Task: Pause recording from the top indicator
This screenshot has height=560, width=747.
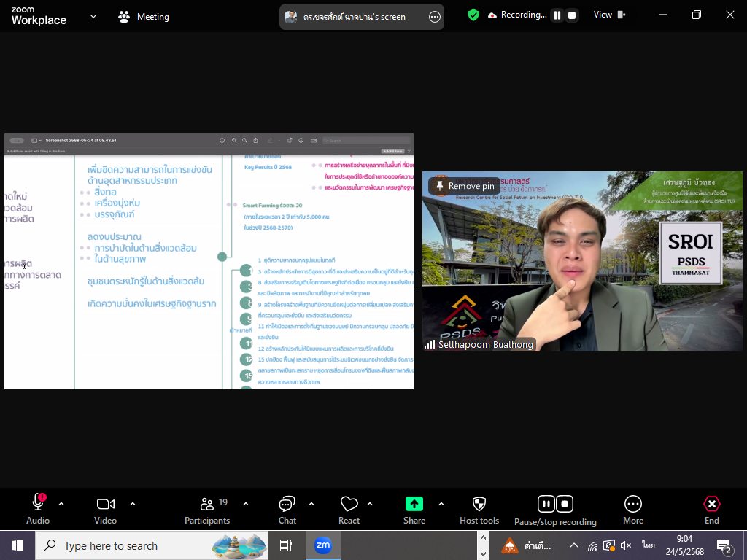Action: 557,15
